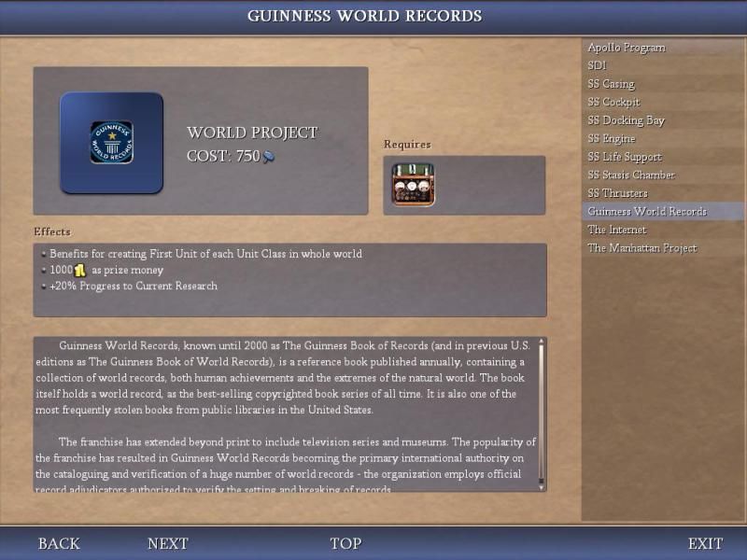The image size is (747, 560).
Task: Select SDI in the project list
Action: [x=663, y=65]
